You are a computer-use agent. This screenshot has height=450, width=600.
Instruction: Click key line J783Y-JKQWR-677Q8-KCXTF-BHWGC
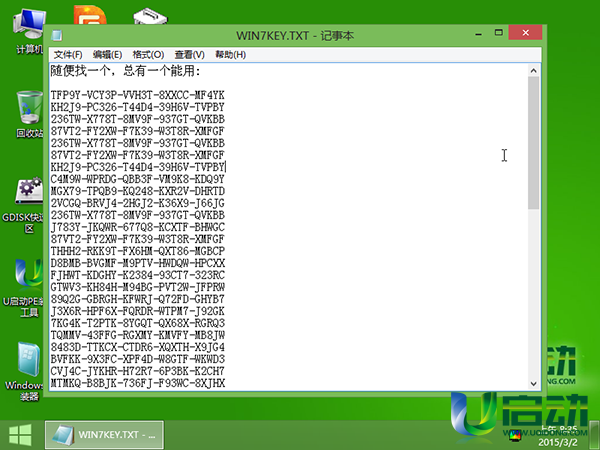pyautogui.click(x=138, y=227)
